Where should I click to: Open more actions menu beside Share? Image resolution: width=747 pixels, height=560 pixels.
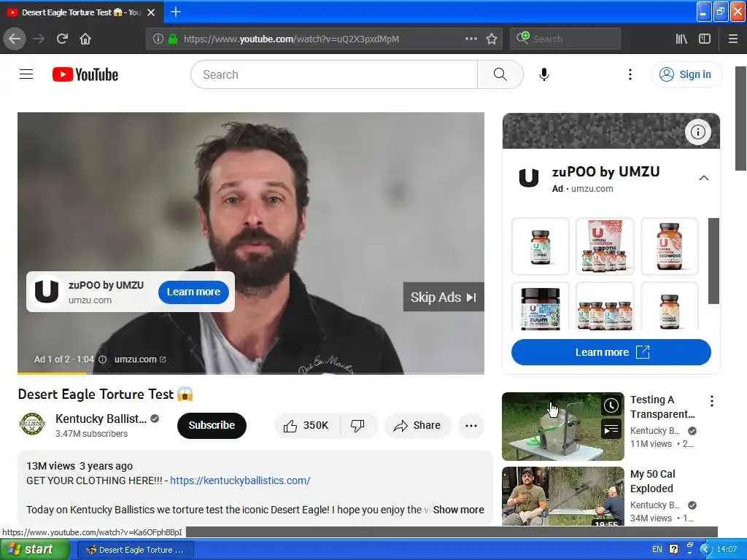pos(471,425)
